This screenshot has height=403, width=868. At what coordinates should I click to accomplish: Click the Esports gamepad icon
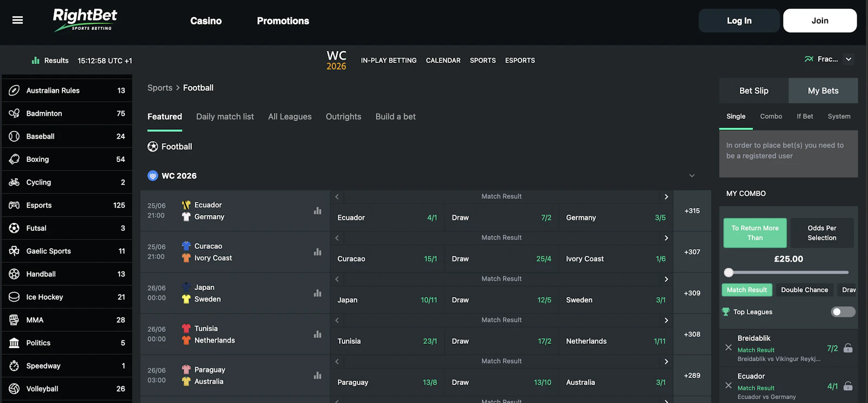tap(14, 205)
